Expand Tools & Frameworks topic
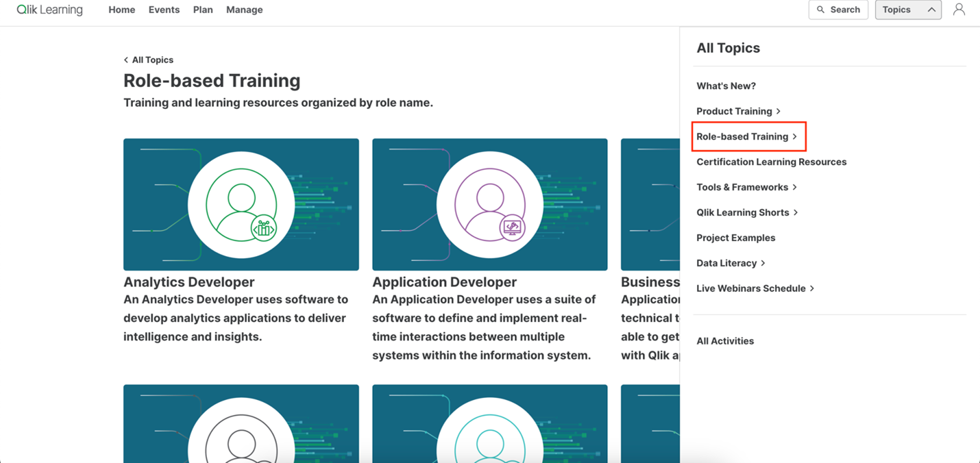The image size is (980, 463). pos(747,187)
